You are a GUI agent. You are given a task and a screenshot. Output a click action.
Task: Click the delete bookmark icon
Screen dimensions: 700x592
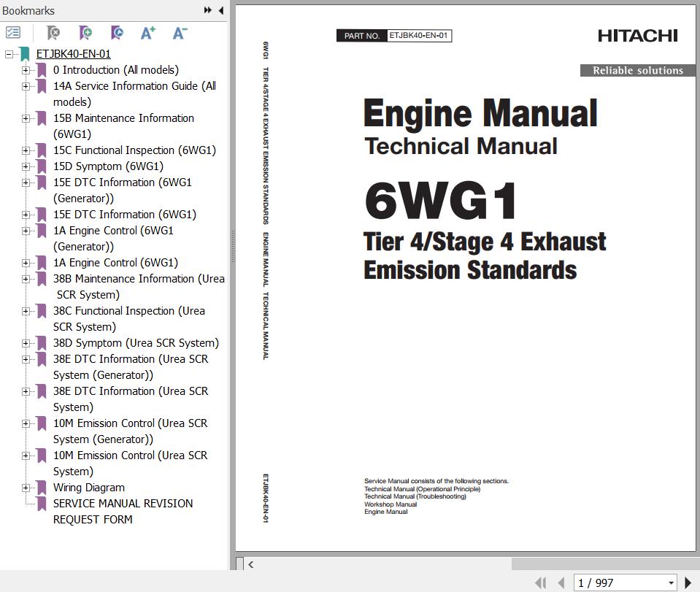53,33
